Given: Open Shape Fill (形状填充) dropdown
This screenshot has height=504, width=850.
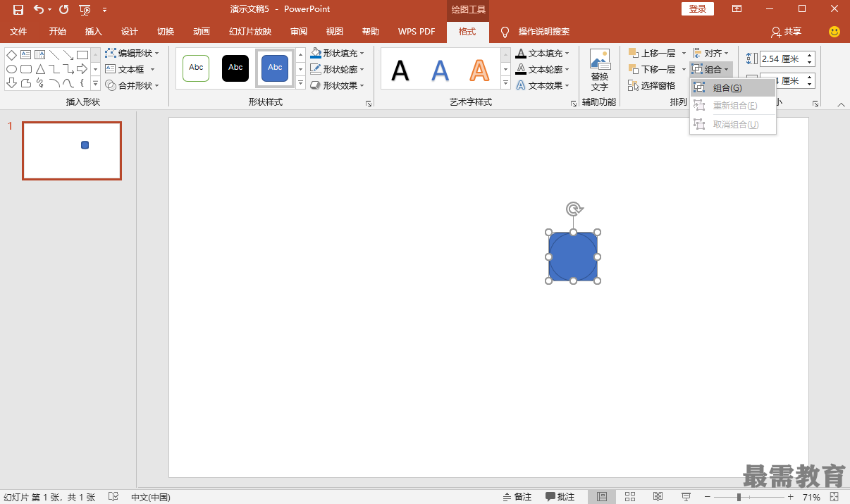Looking at the screenshot, I should tap(338, 53).
